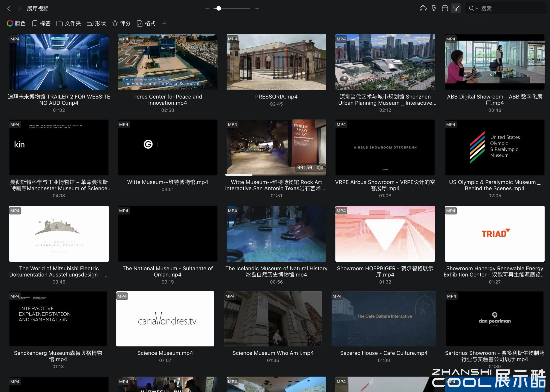The height and width of the screenshot is (392, 550).
Task: Click the minus zoom-out icon
Action: tap(207, 8)
